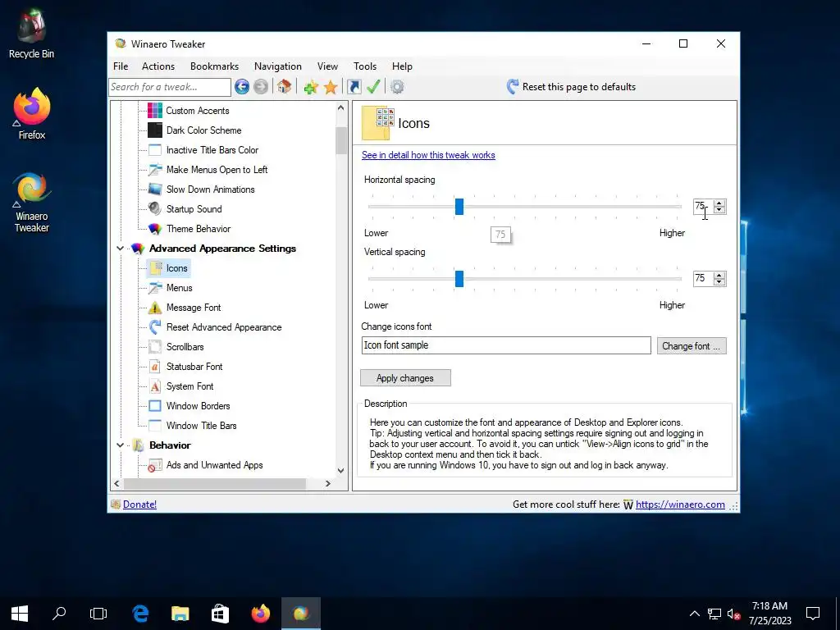This screenshot has width=840, height=630.
Task: Select Scrollbars in the tree
Action: pos(185,347)
